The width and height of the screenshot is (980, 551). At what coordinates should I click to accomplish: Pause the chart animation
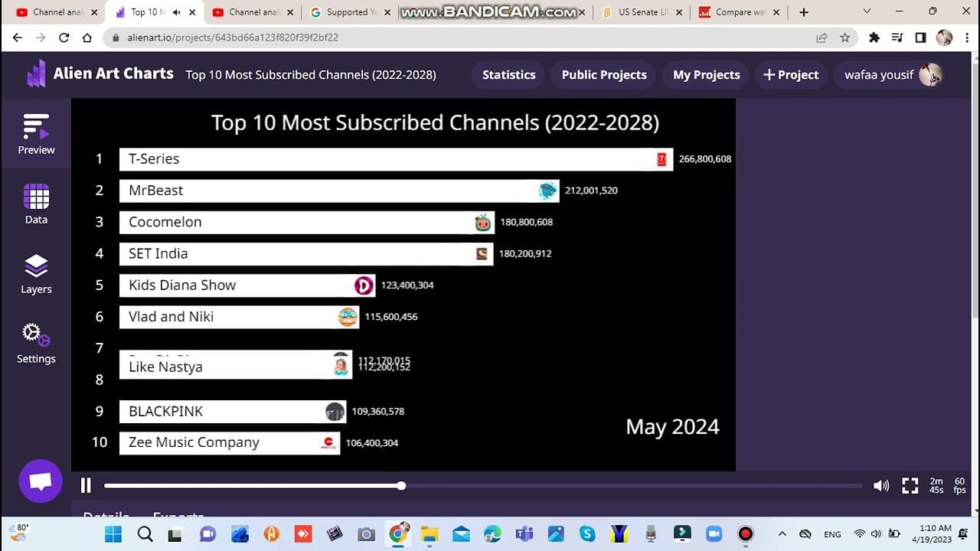86,485
